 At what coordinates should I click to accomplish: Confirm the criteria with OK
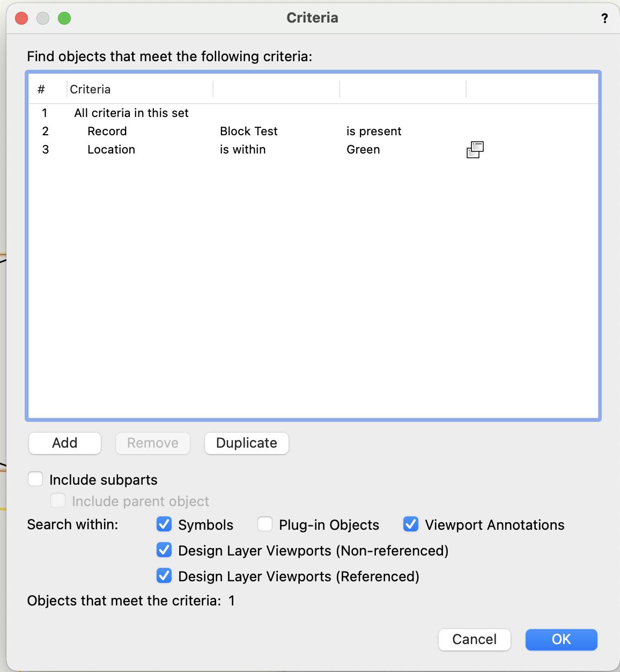point(561,639)
